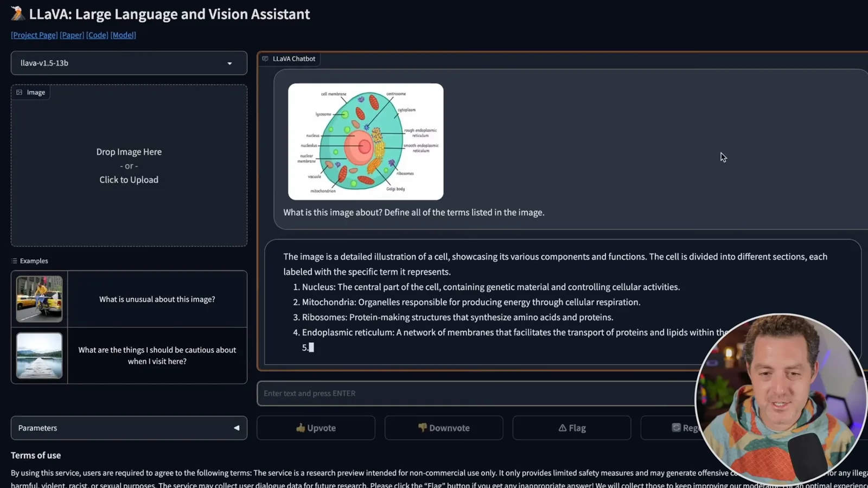Click the warning triangle icon on Flag
This screenshot has height=488, width=868.
(x=563, y=428)
